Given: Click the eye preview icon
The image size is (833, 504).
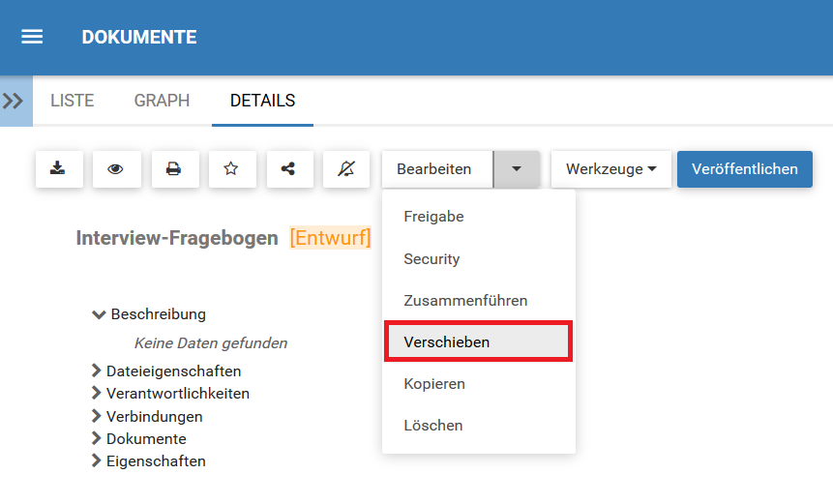Looking at the screenshot, I should coord(116,169).
